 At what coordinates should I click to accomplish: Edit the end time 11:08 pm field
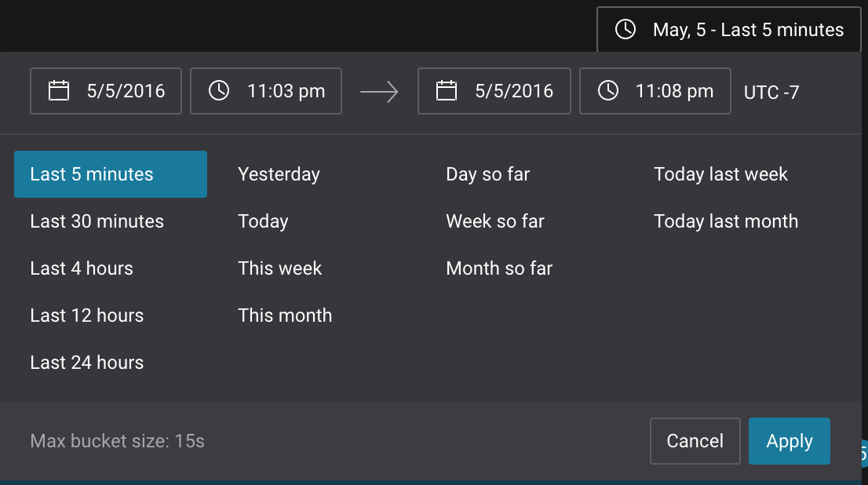pyautogui.click(x=673, y=91)
